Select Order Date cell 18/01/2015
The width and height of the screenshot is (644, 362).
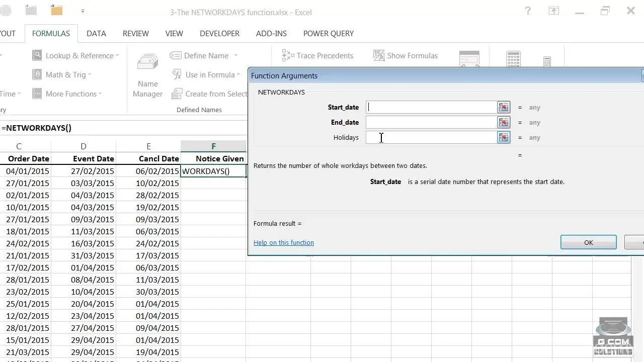25,231
